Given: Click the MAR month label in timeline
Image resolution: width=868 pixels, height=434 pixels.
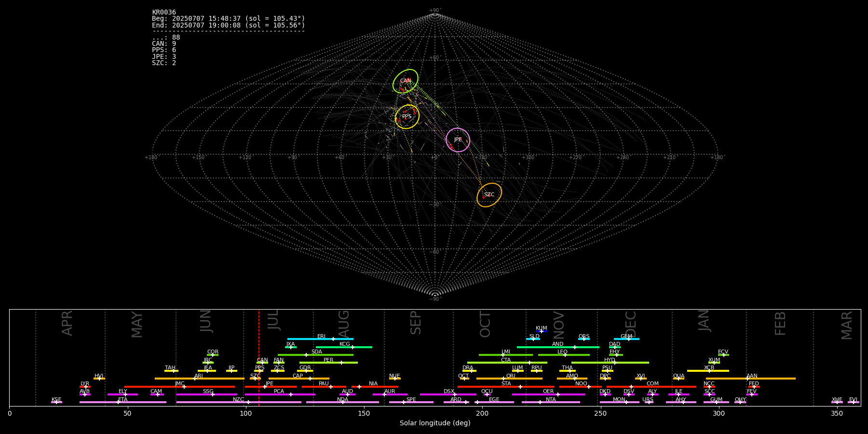Looking at the screenshot, I should [847, 325].
